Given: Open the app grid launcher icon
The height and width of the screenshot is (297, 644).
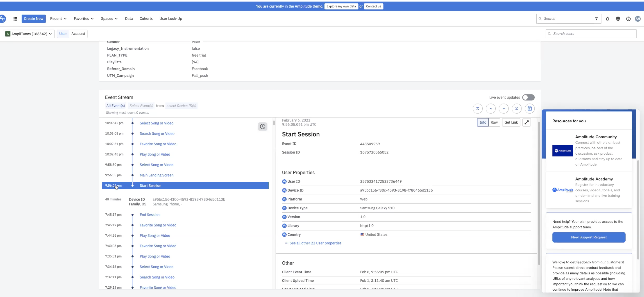Looking at the screenshot, I should pyautogui.click(x=15, y=19).
